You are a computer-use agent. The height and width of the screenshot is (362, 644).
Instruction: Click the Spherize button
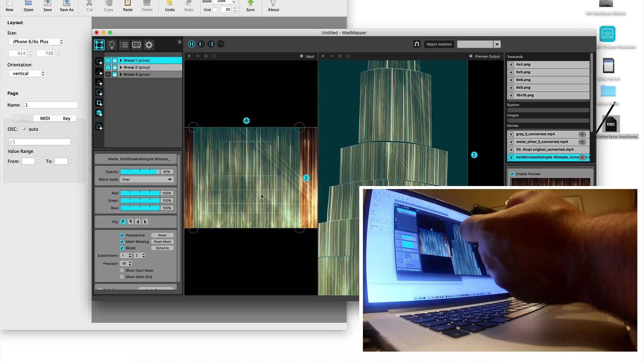pos(162,248)
